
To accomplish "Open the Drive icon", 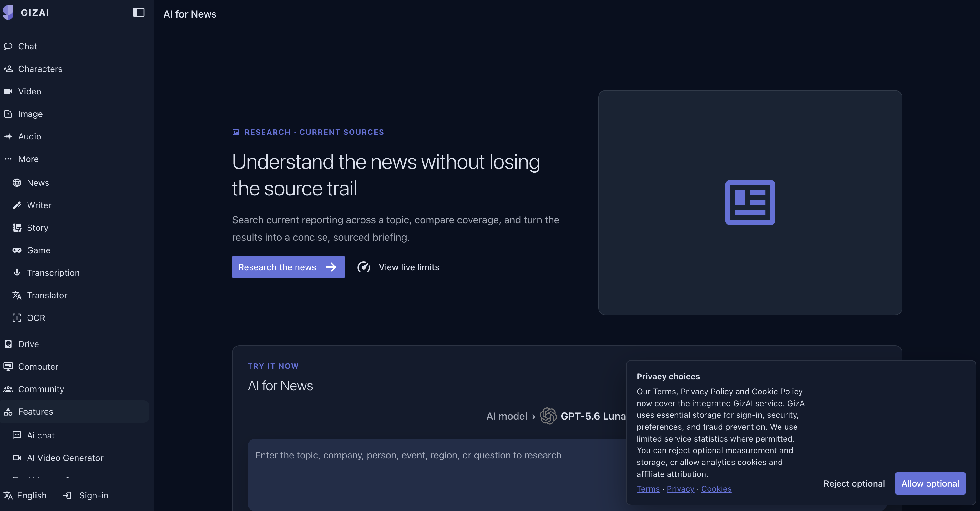I will pos(8,344).
